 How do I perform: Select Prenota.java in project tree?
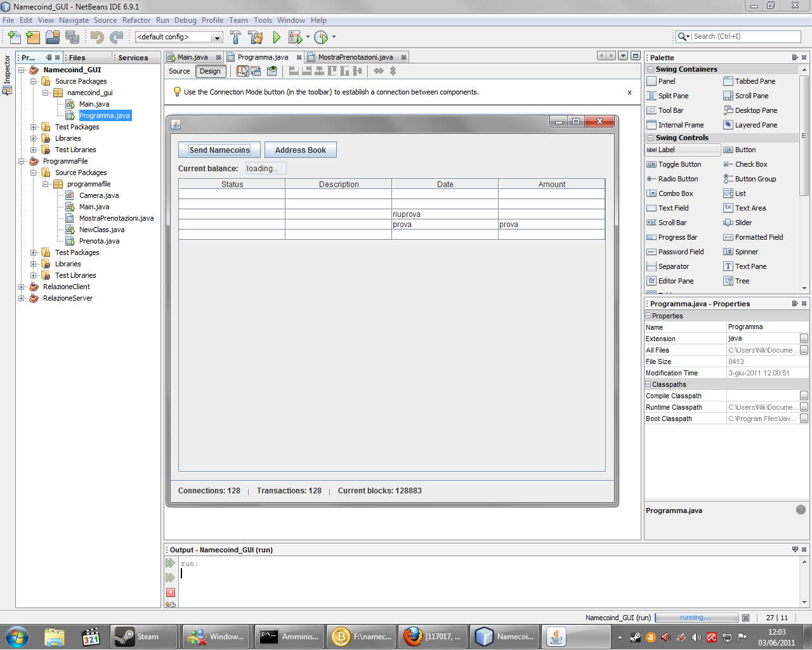click(x=99, y=241)
